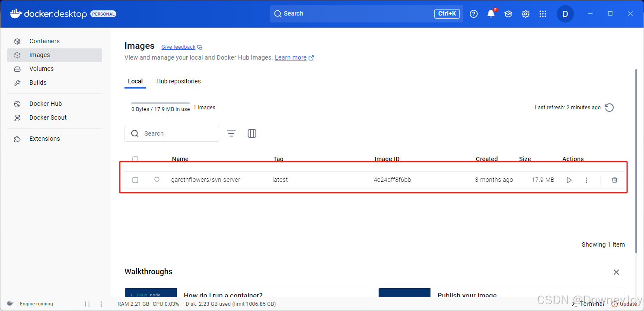Sort by the Tag column header
Screen dimensions: 644x311
pyautogui.click(x=278, y=159)
